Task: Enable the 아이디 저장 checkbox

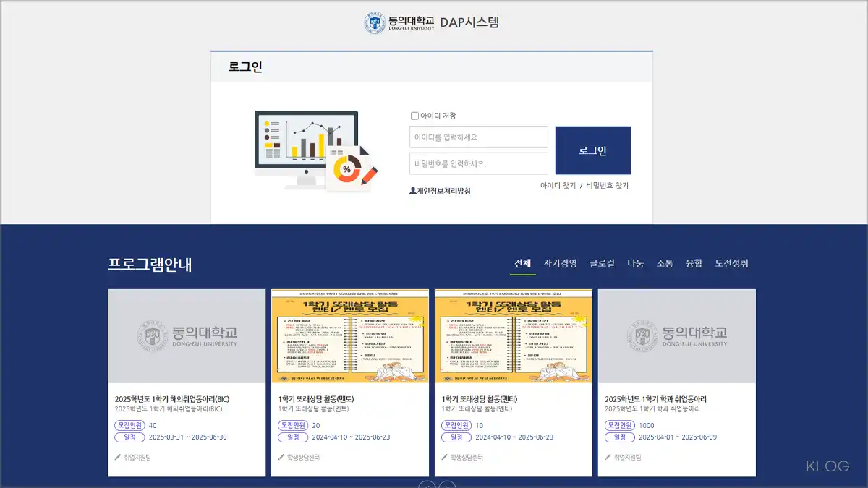Action: tap(414, 116)
